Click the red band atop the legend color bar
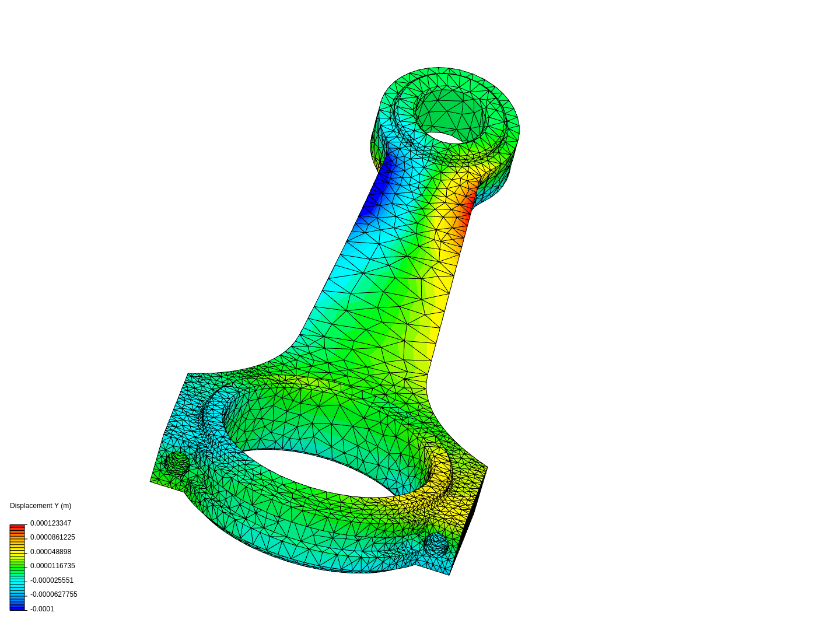The width and height of the screenshot is (840, 630). tap(17, 527)
